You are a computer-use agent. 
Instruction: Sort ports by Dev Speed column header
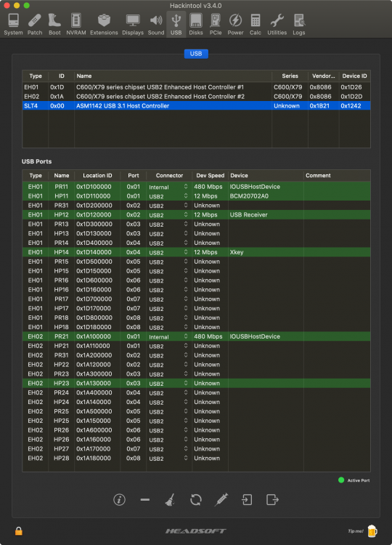(210, 176)
